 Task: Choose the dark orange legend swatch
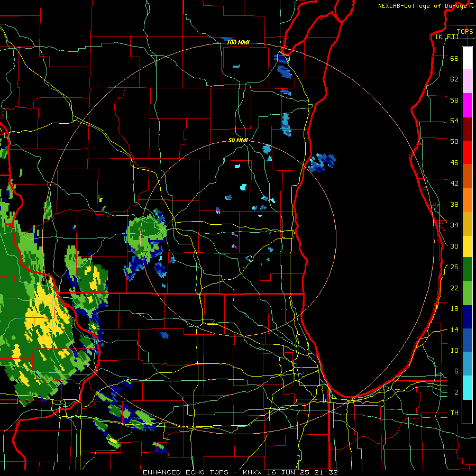467,176
